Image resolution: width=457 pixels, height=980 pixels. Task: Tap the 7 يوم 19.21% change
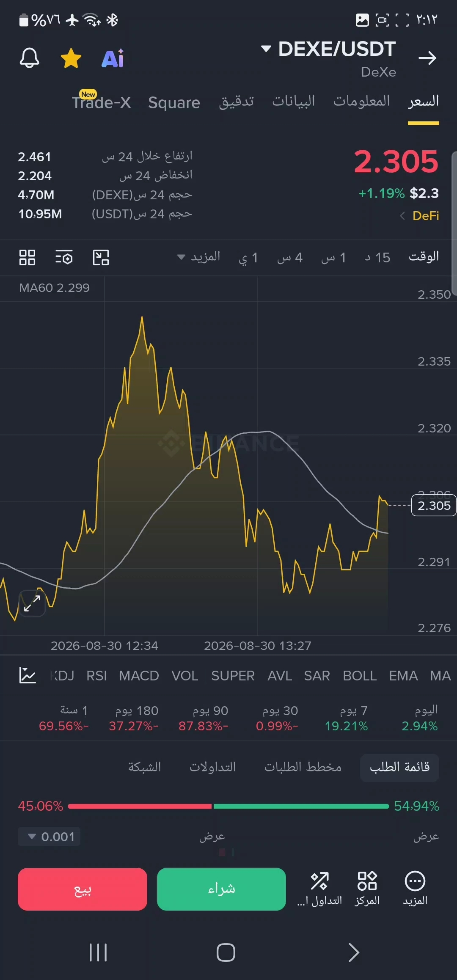coord(347,718)
